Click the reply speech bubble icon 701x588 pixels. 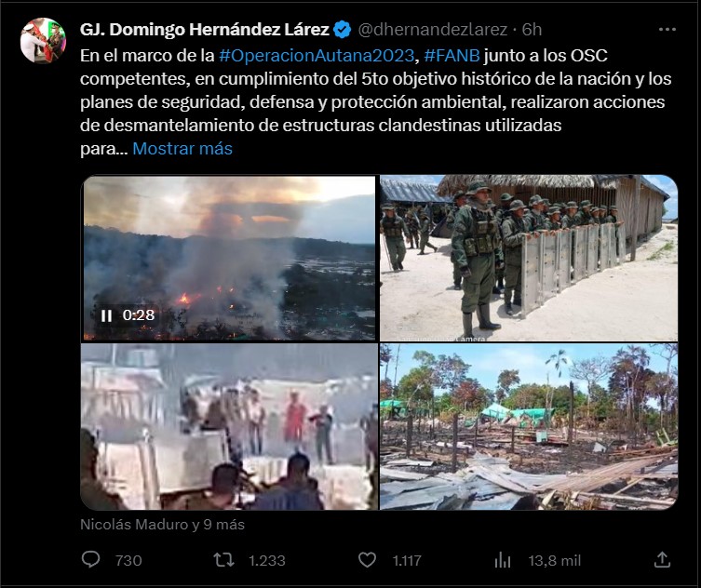pyautogui.click(x=90, y=559)
